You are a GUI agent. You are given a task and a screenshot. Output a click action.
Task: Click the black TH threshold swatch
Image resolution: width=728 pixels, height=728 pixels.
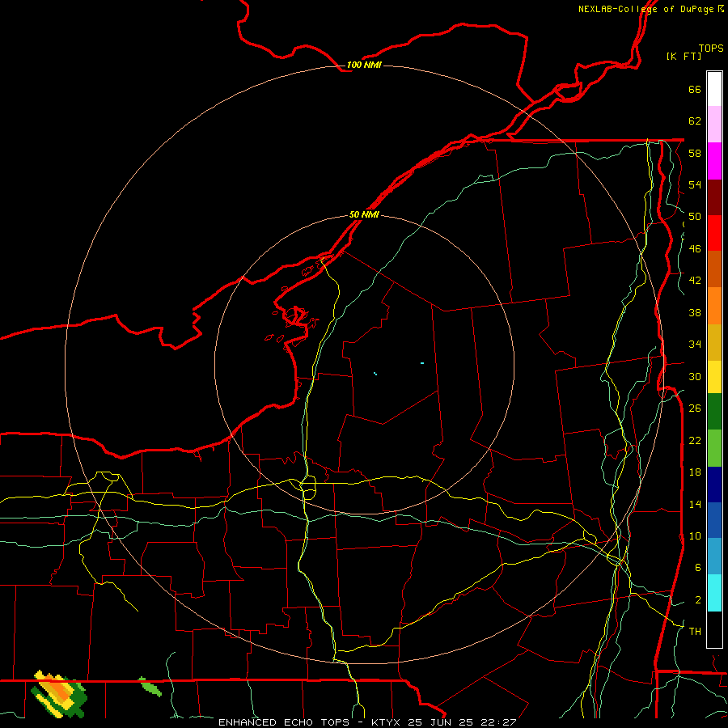pyautogui.click(x=714, y=629)
